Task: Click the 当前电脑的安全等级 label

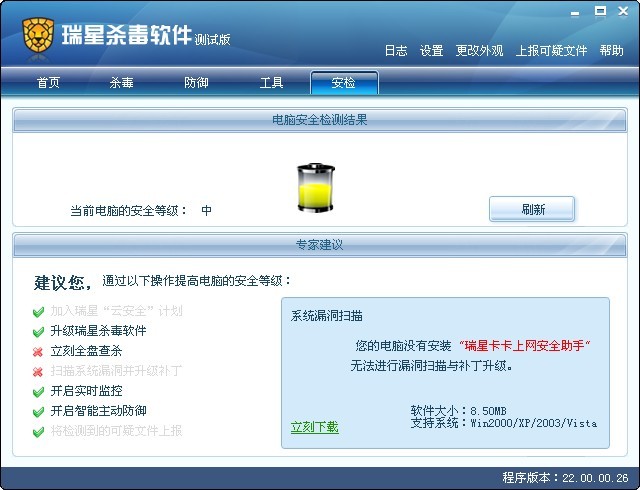Action: (x=129, y=211)
